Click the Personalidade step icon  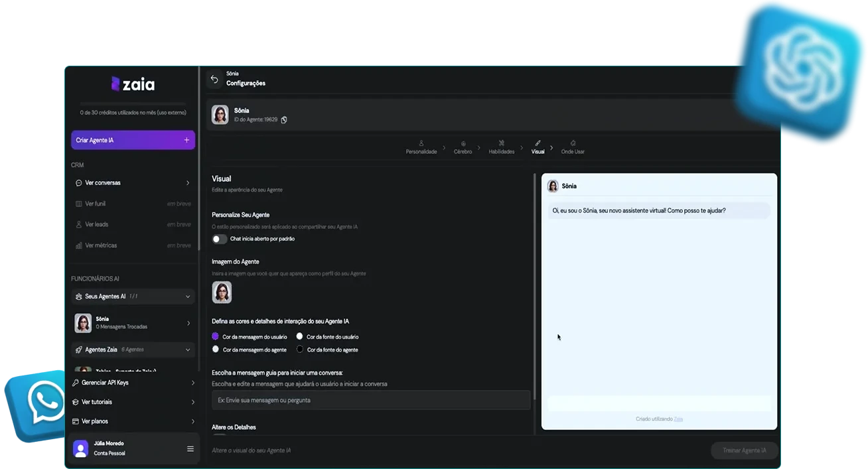pos(421,143)
